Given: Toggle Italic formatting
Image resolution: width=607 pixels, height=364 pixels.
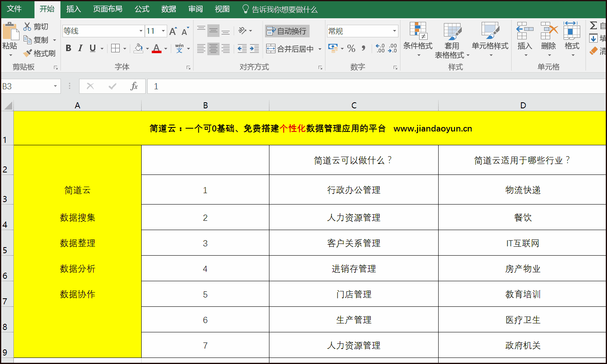Looking at the screenshot, I should tap(80, 48).
